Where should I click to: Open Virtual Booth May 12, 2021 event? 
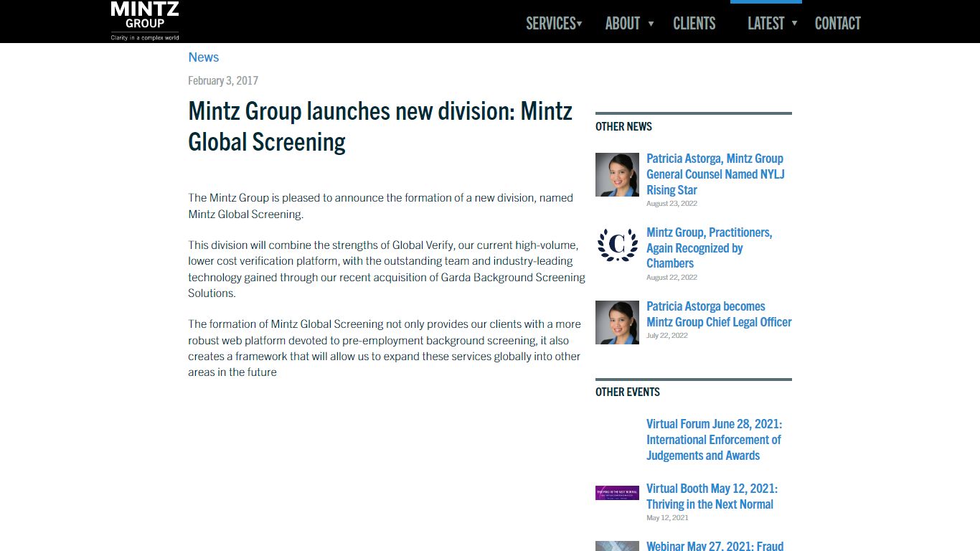click(712, 496)
